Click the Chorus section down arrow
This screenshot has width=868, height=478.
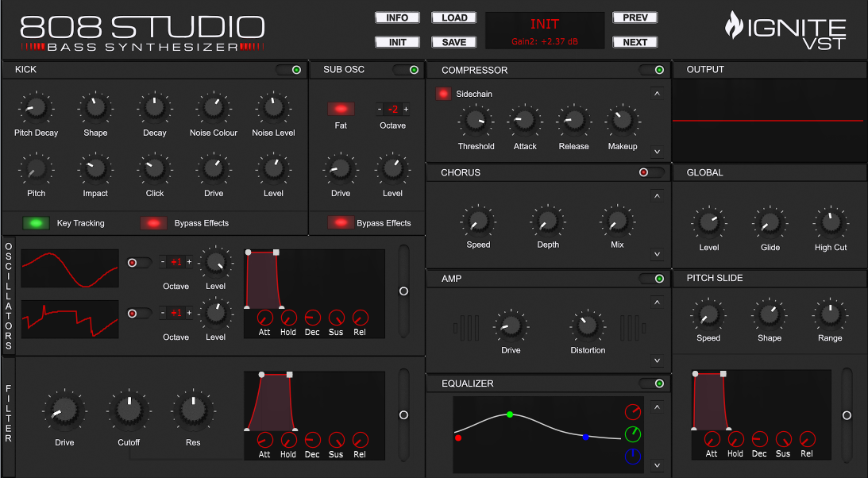[x=657, y=255]
